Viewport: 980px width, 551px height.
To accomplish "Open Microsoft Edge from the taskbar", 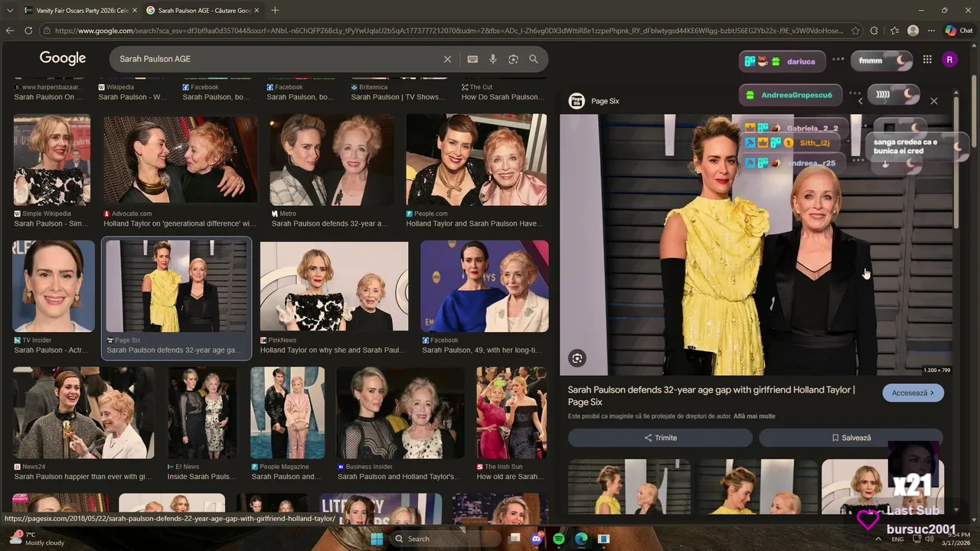I will point(581,539).
